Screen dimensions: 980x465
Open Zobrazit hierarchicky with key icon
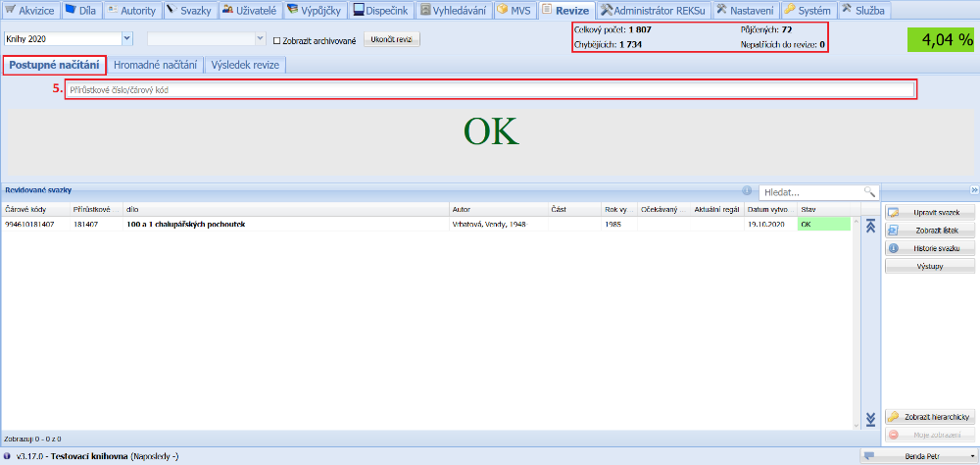tap(929, 417)
